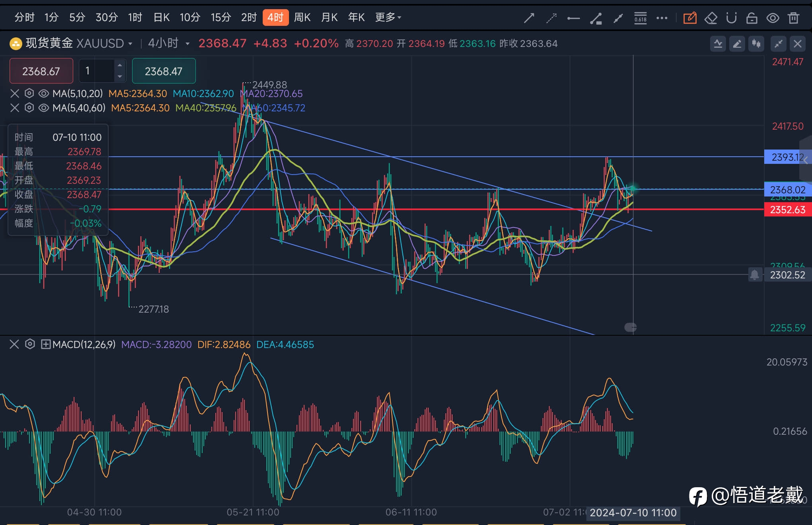Click the price alert bell at 2302.52
812x525 pixels.
pos(755,274)
